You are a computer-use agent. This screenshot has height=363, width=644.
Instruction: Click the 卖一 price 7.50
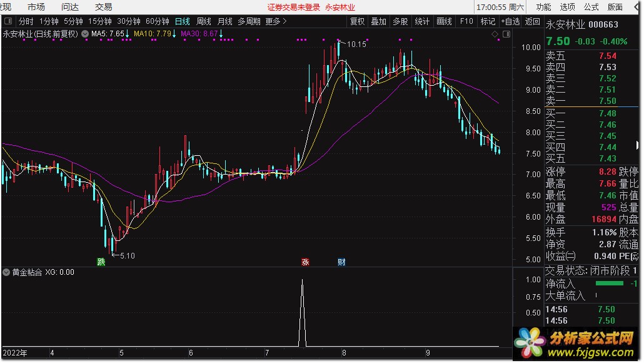608,101
